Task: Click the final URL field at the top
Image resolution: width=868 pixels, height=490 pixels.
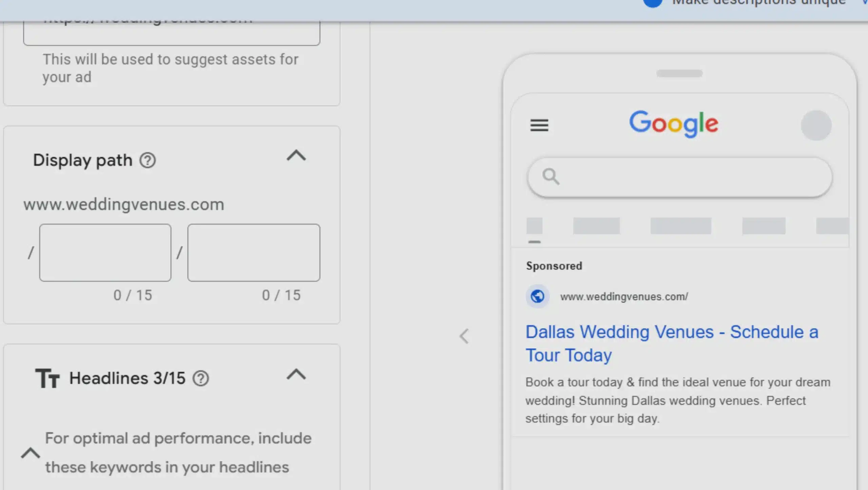Action: tap(172, 31)
